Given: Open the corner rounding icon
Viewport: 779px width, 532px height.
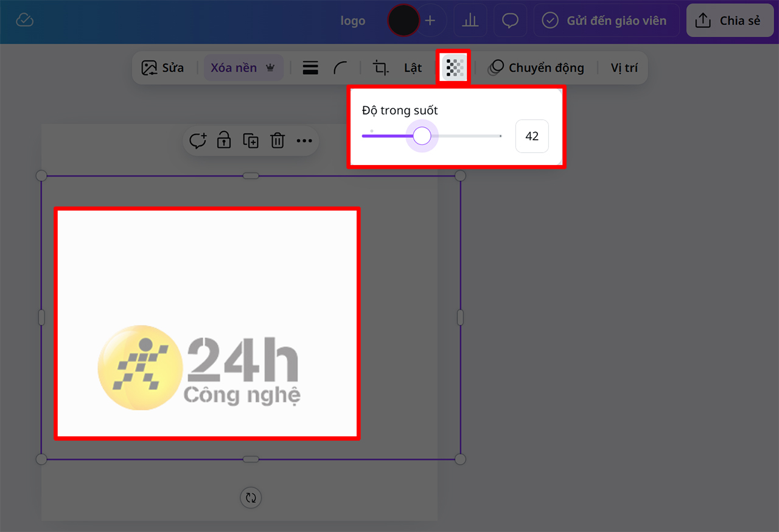Looking at the screenshot, I should pos(341,68).
